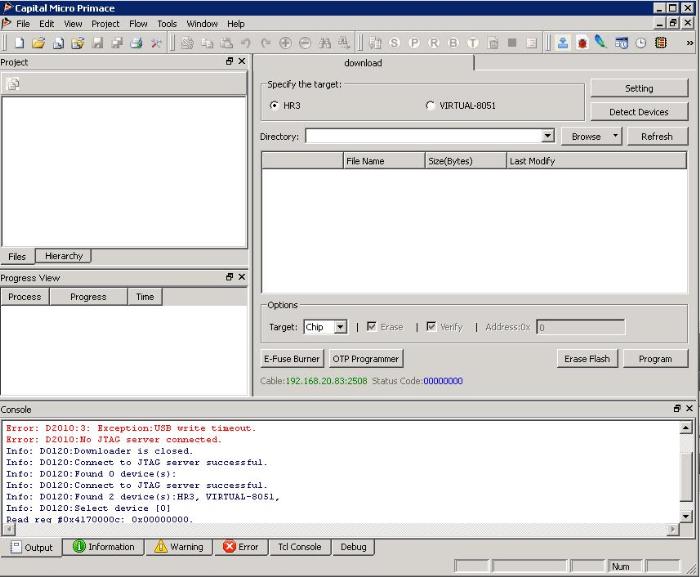Select the VIRTUAL-8051 target option
The height and width of the screenshot is (577, 700).
click(x=431, y=105)
